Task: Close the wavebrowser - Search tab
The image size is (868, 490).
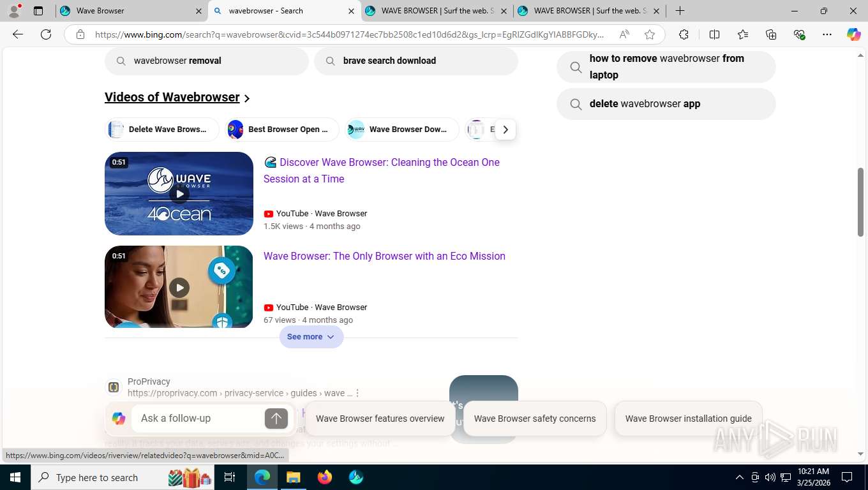Action: coord(351,11)
